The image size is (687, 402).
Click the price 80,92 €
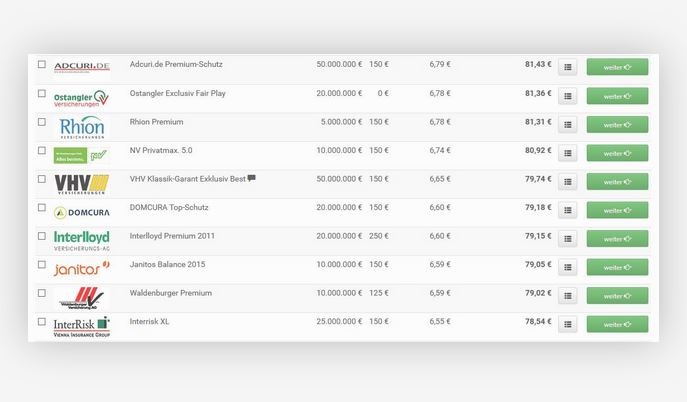coord(538,150)
